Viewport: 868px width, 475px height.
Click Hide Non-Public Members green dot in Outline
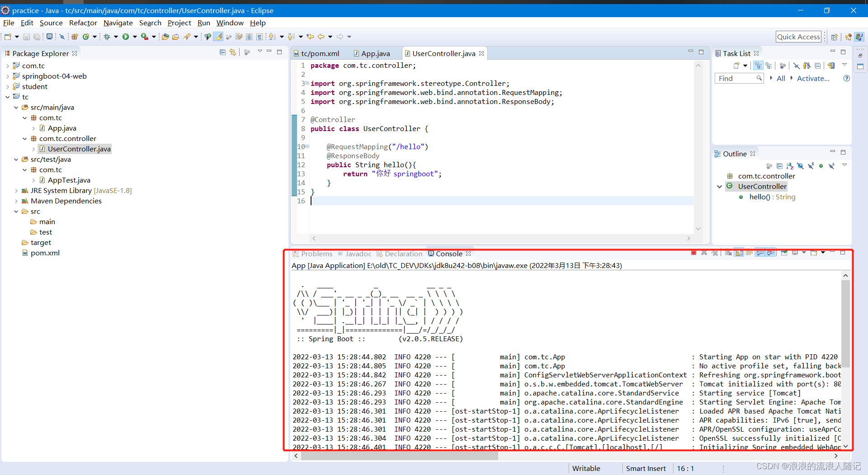[x=821, y=166]
